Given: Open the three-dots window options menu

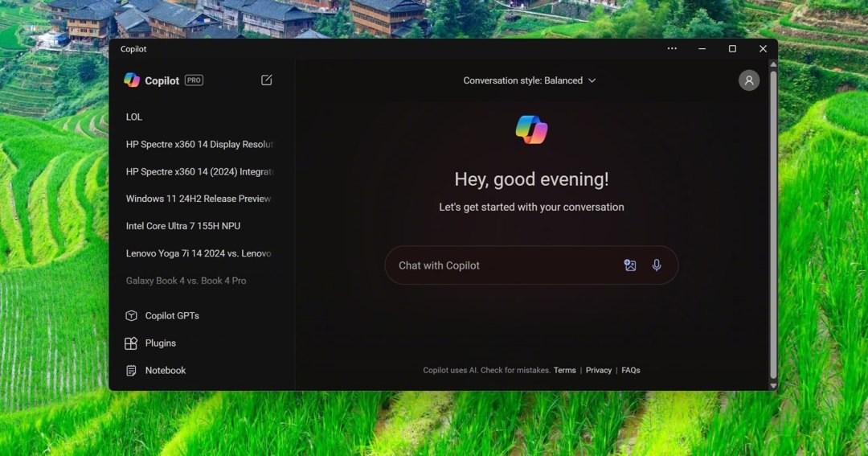Looking at the screenshot, I should coord(671,49).
